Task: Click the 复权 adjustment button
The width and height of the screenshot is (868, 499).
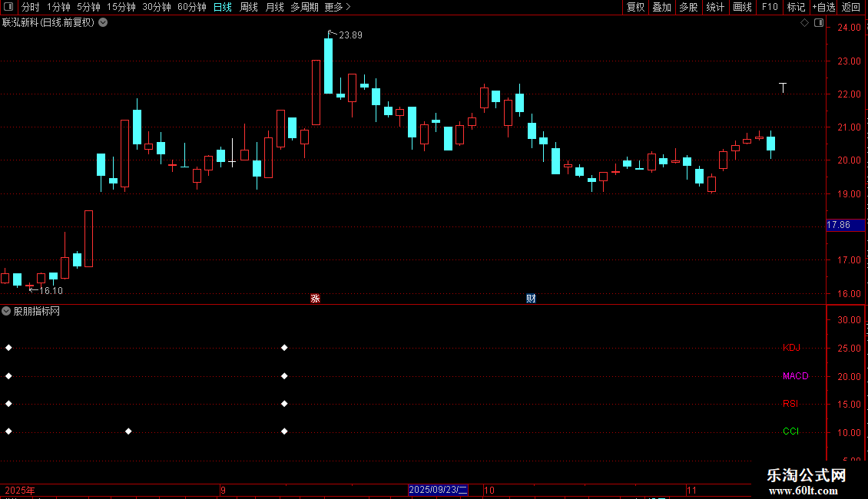Action: 635,7
